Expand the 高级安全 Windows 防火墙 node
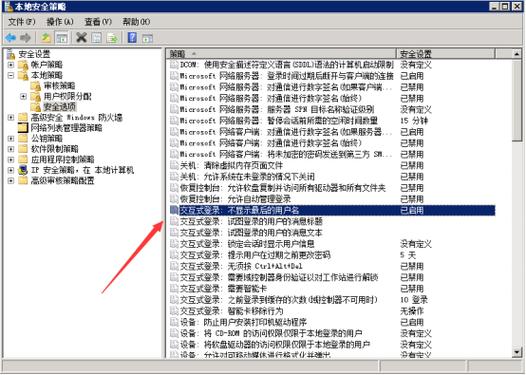526x375 pixels. point(11,117)
